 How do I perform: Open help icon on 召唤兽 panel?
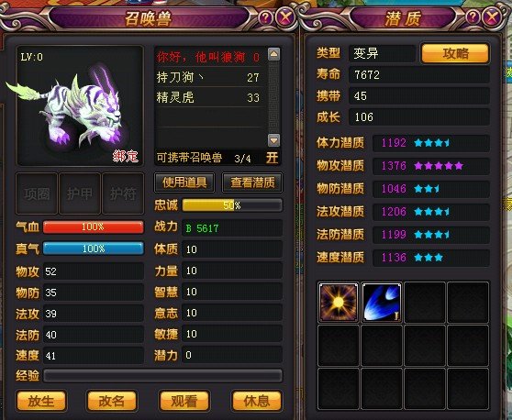click(x=265, y=17)
